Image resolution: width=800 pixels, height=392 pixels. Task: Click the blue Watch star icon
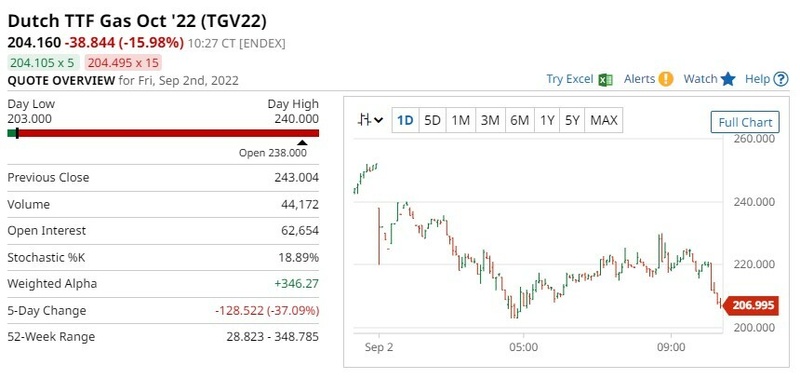pos(728,79)
